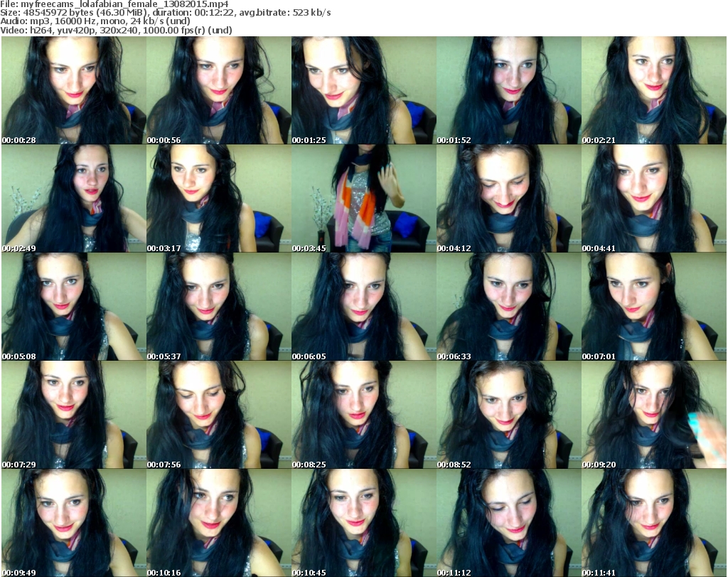Select the thumbnail at 00:02:21
Screen dimensions: 728x577
[x=654, y=90]
